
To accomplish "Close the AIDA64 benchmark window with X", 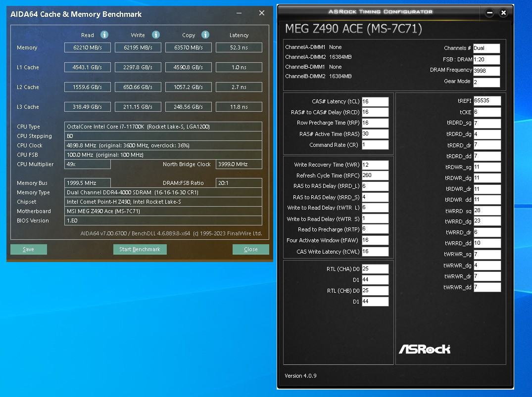I will pos(262,13).
